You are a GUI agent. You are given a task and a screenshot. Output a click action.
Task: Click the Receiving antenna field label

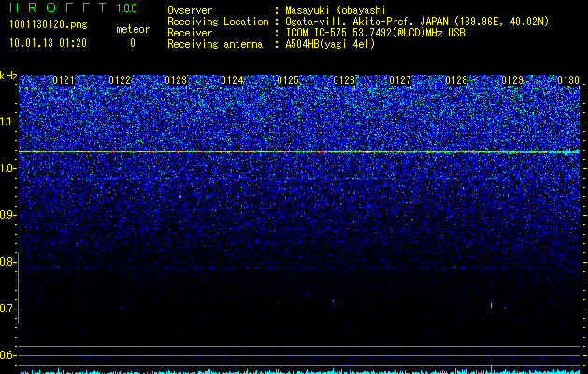[x=215, y=44]
